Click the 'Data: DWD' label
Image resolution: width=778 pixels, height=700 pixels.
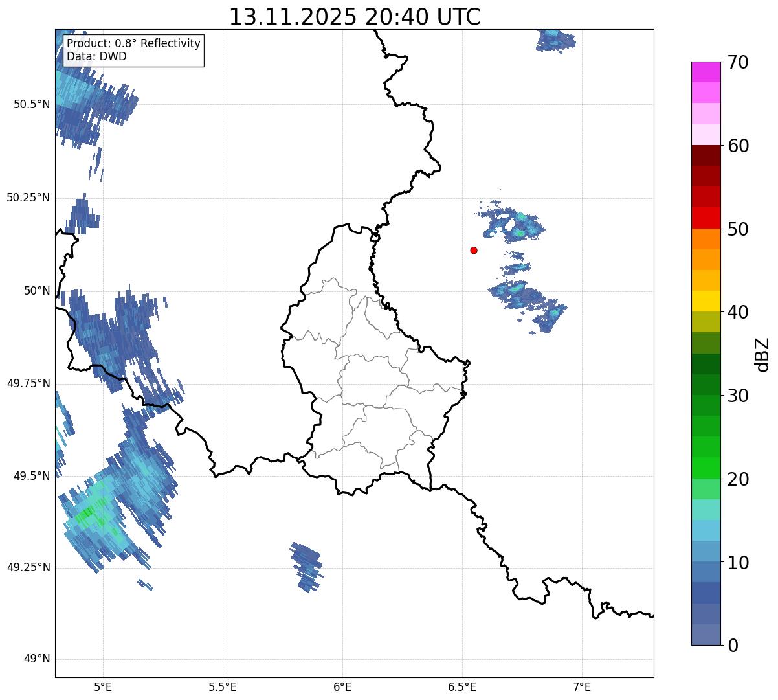(x=96, y=56)
